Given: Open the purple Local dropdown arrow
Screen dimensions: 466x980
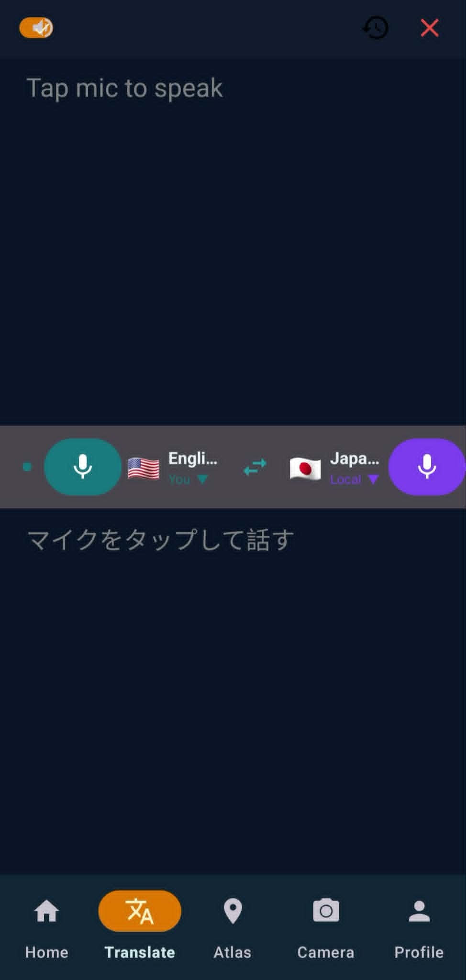Looking at the screenshot, I should click(x=373, y=479).
